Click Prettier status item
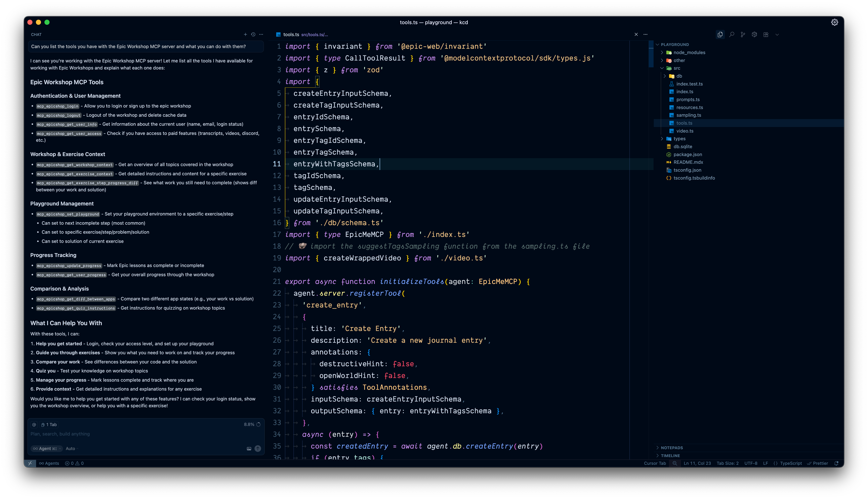Image resolution: width=868 pixels, height=499 pixels. pyautogui.click(x=818, y=463)
